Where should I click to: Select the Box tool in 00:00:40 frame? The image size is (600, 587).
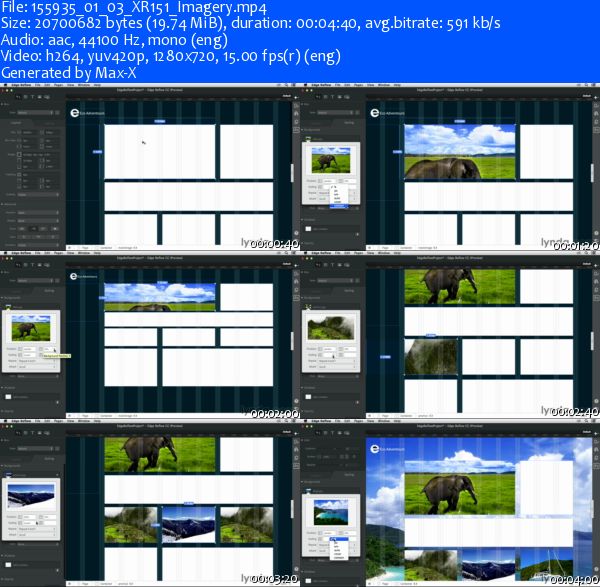(26, 97)
